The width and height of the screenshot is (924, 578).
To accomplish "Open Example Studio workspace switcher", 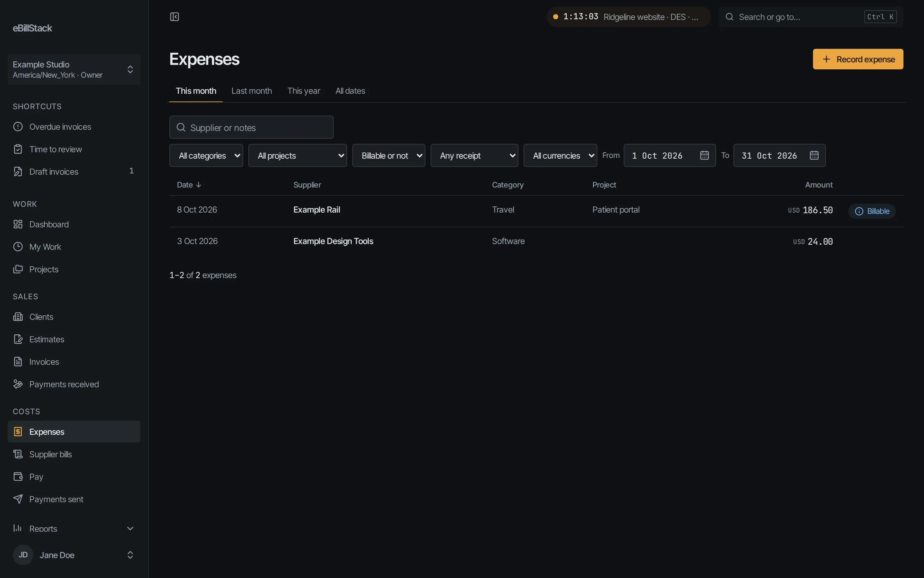I will 74,70.
